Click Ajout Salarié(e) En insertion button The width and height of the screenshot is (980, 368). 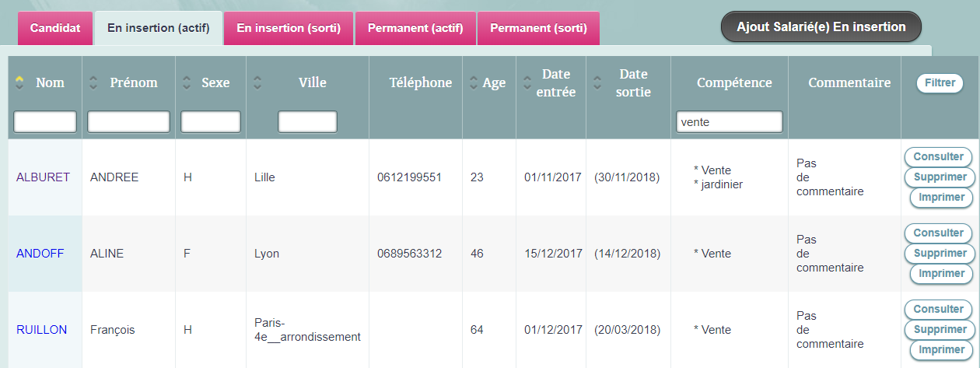coord(821,26)
